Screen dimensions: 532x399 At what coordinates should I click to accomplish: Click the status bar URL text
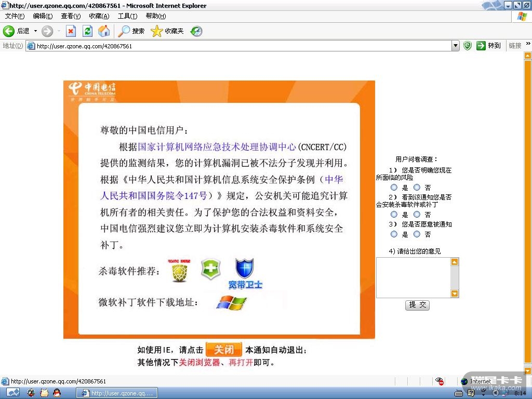point(58,381)
